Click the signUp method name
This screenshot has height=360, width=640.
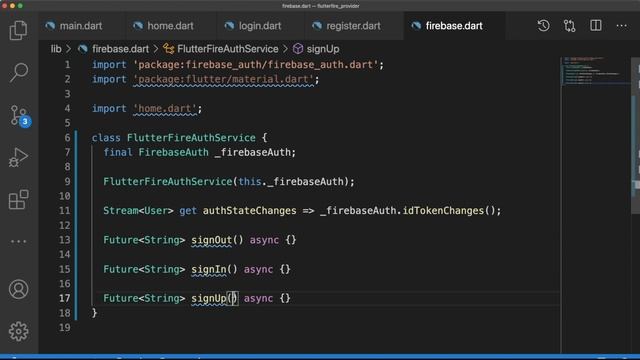pos(209,298)
